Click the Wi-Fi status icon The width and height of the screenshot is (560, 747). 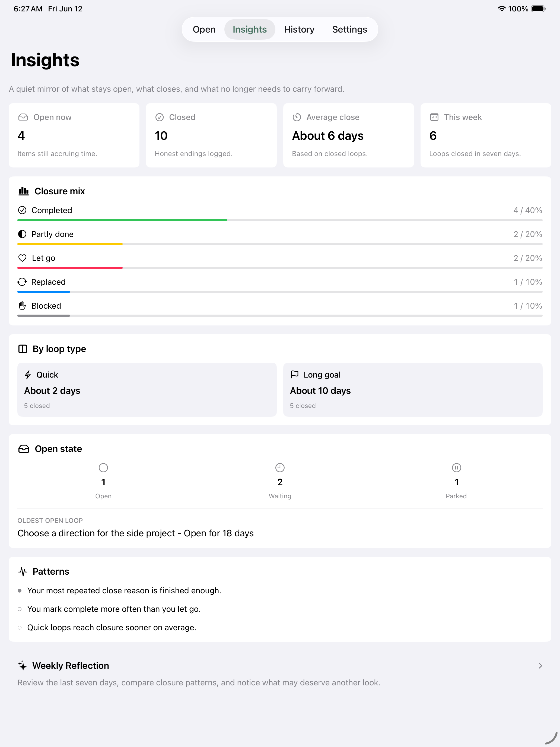[502, 9]
